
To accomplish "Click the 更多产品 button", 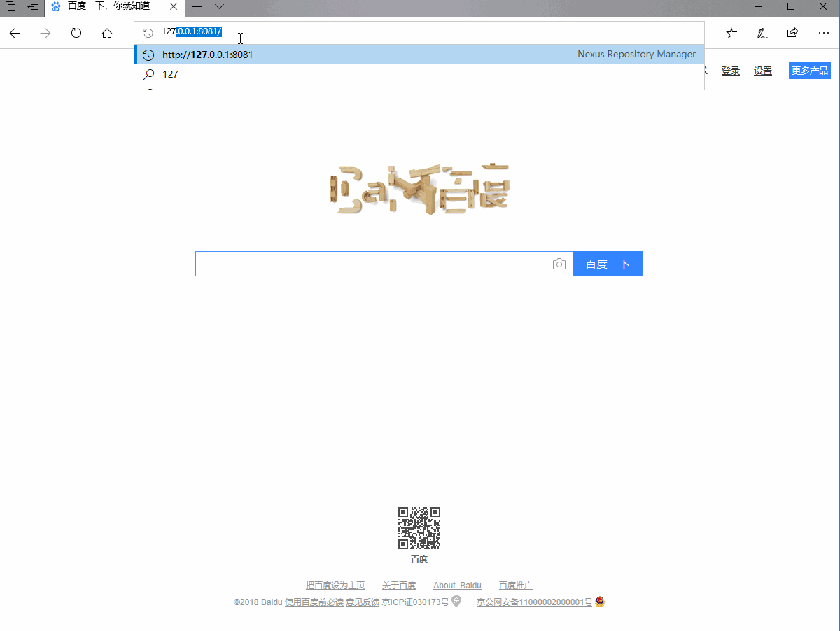I will 810,71.
